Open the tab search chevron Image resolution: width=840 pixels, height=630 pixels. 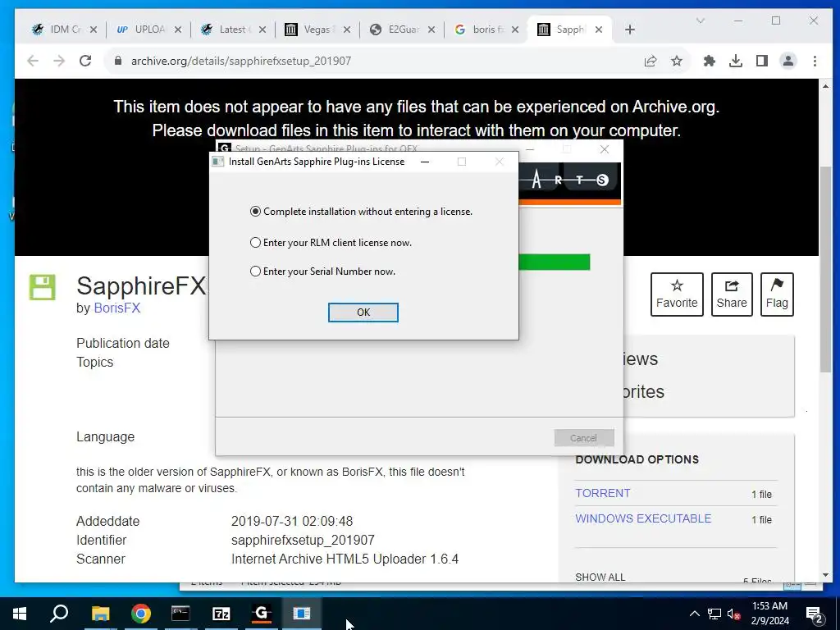coord(701,21)
